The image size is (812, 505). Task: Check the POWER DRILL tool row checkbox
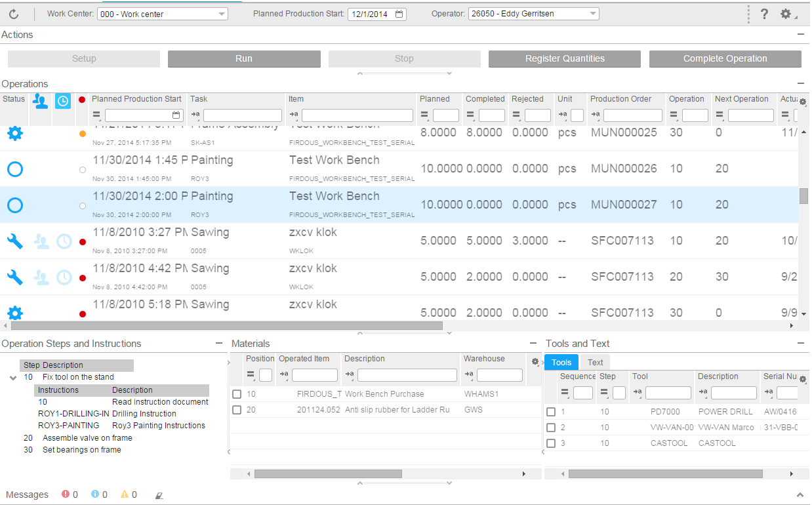551,412
